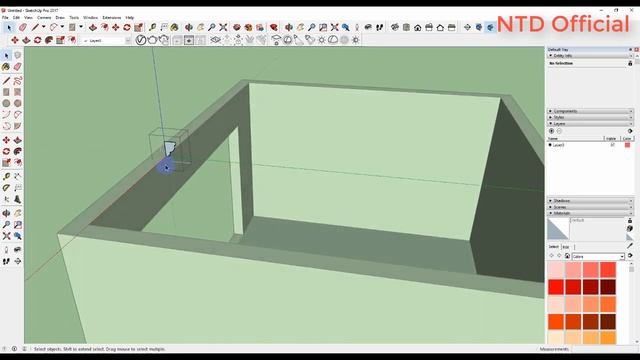The width and height of the screenshot is (640, 360).
Task: Activate Push/Pull tool in top toolbar
Action: pos(93,28)
